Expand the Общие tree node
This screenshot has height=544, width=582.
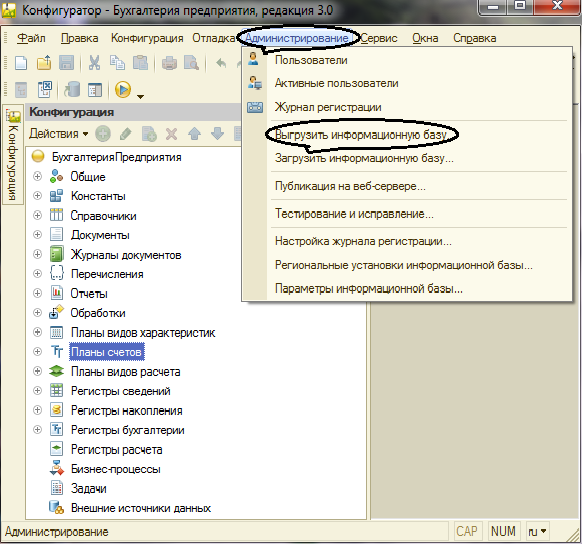click(x=37, y=176)
